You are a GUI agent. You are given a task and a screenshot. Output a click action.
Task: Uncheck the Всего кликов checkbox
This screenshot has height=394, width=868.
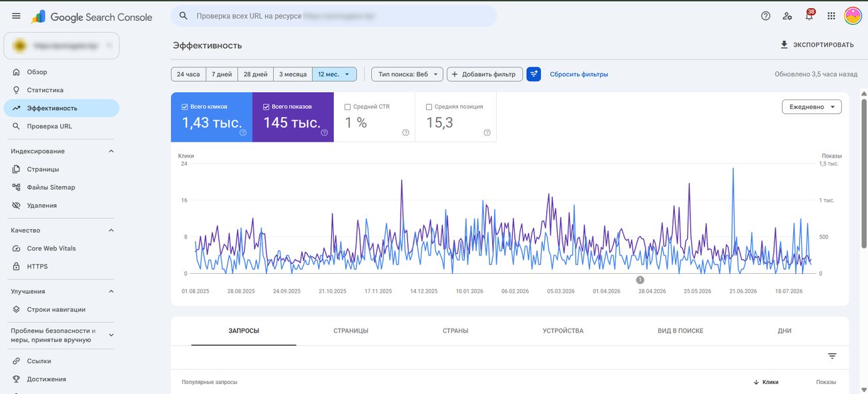185,106
